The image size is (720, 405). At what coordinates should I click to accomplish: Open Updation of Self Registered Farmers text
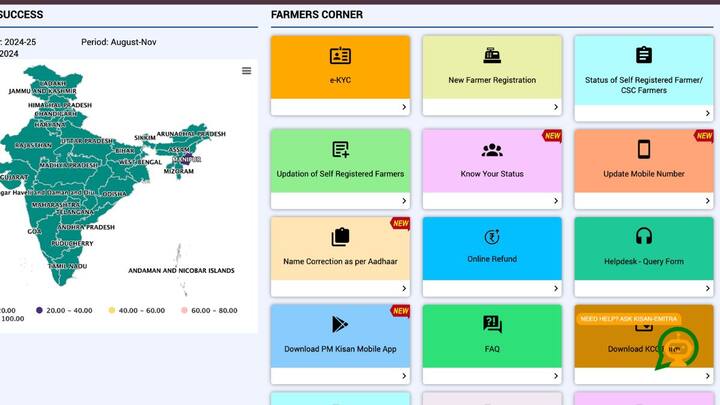[340, 174]
